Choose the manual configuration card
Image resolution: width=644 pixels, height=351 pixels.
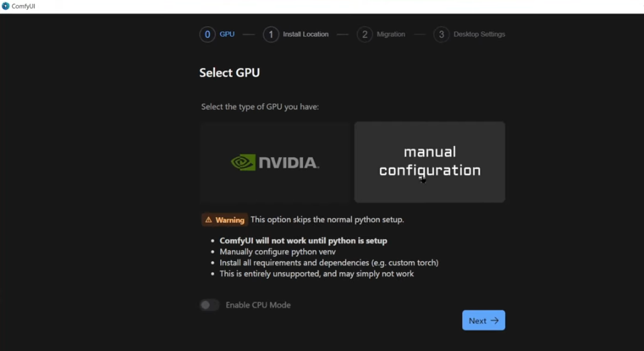click(x=430, y=162)
